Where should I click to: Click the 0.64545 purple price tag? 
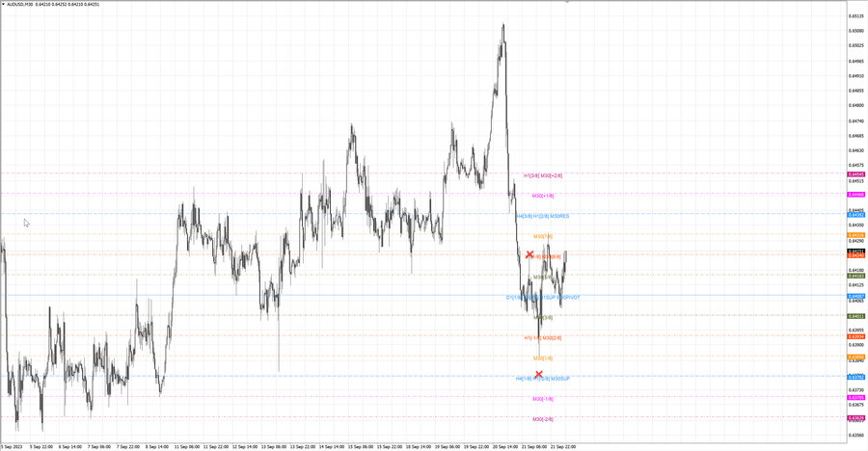[856, 174]
